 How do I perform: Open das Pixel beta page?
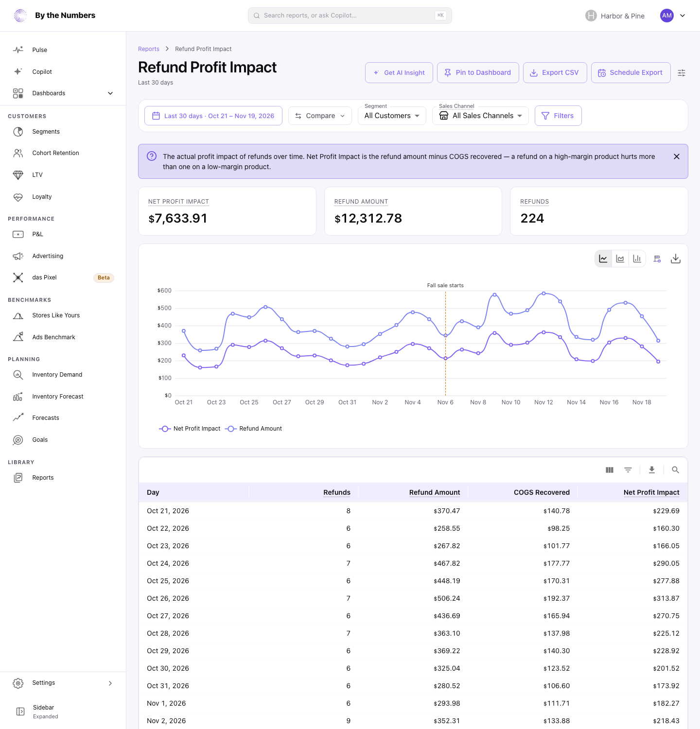tap(63, 278)
